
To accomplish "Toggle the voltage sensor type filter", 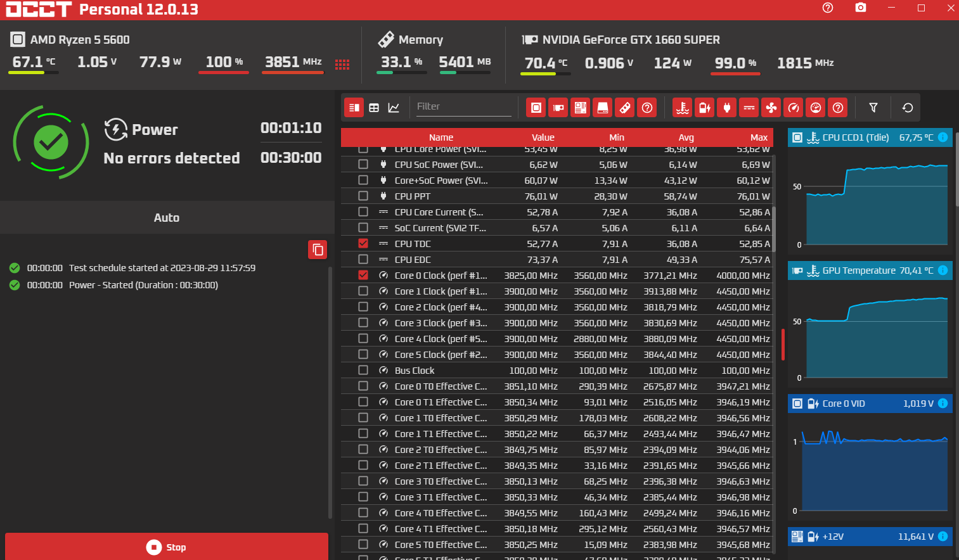I will pyautogui.click(x=705, y=108).
